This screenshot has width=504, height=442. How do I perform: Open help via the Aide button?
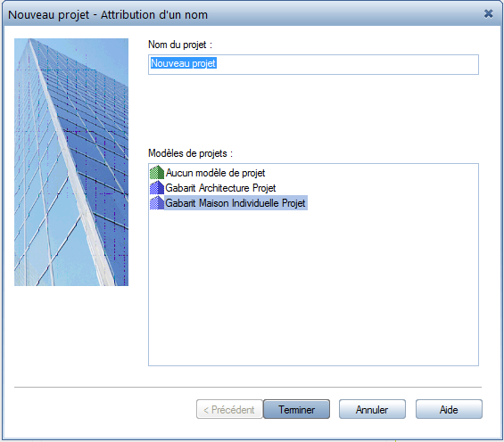pyautogui.click(x=449, y=409)
